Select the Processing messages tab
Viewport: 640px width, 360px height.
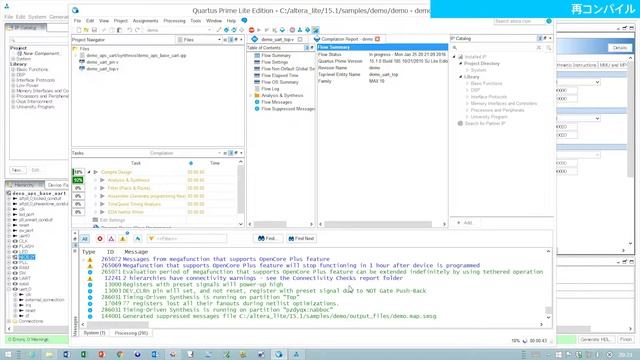pyautogui.click(x=131, y=333)
